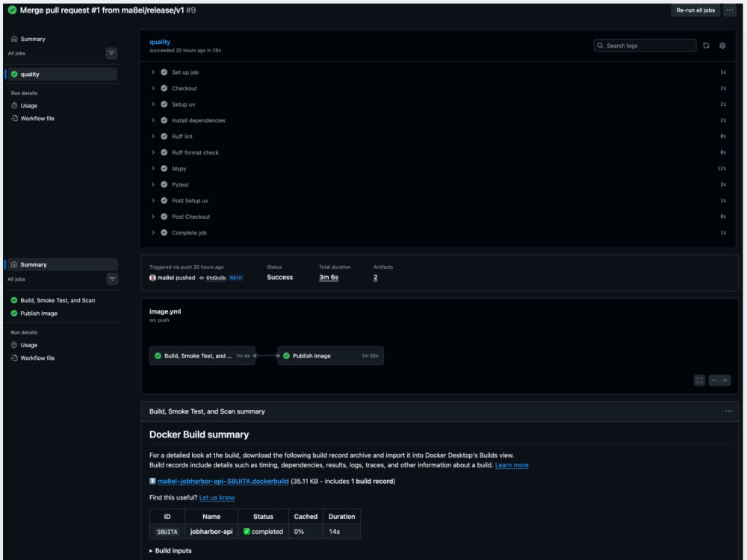Viewport: 747px width, 560px height.
Task: Expand the Ruff lint step
Action: 153,137
